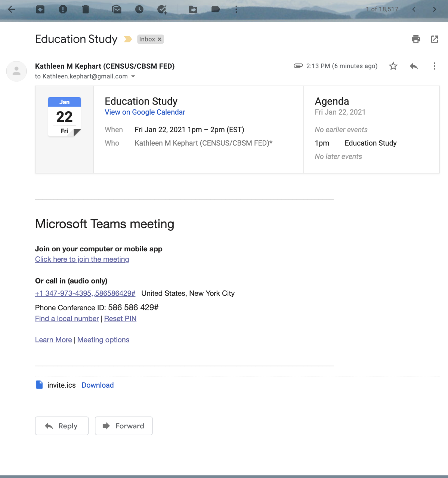Image resolution: width=448 pixels, height=478 pixels.
Task: Star this message from Kathleen
Action: pyautogui.click(x=393, y=66)
